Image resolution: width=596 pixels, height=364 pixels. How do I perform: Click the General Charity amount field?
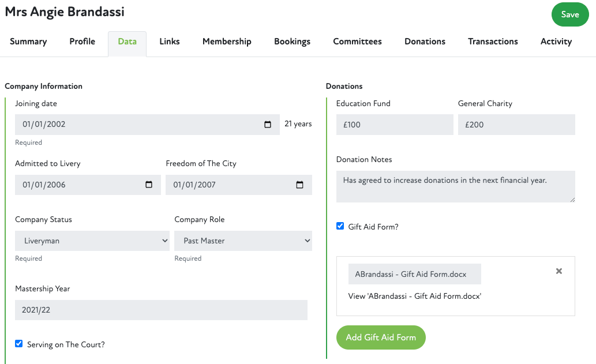click(x=516, y=125)
